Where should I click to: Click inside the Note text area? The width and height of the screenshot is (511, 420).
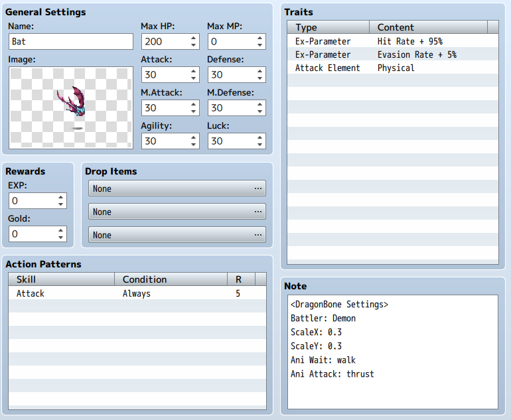click(x=393, y=352)
